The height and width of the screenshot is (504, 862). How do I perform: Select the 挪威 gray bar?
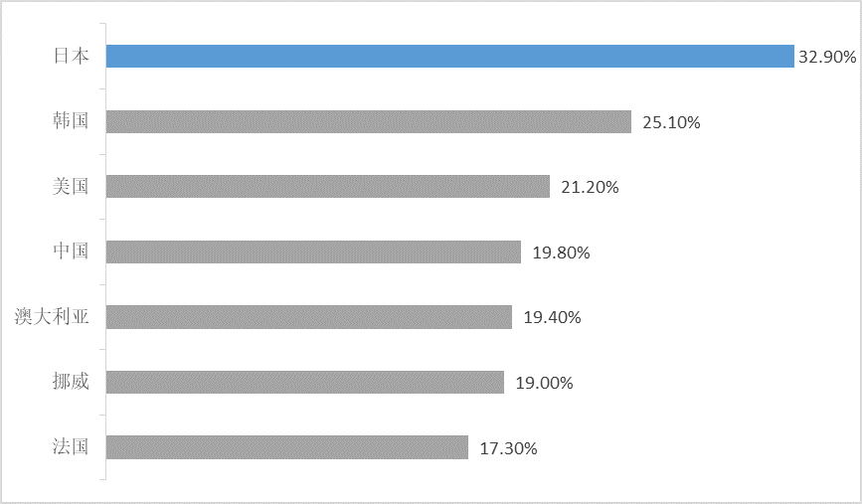pos(304,382)
